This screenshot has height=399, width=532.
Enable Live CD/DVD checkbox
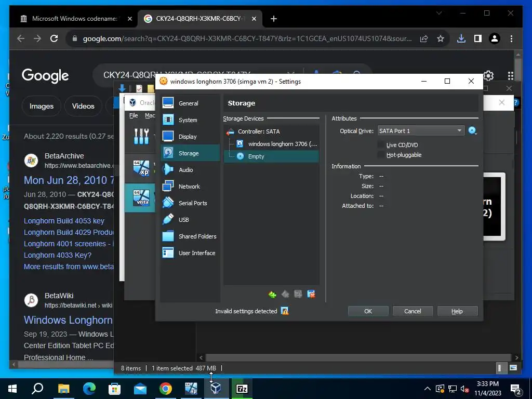pos(381,145)
